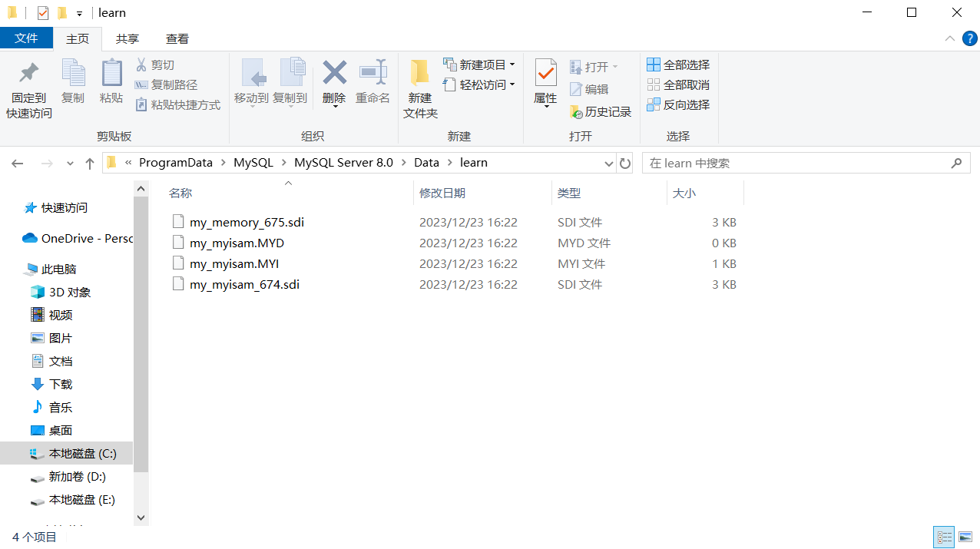
Task: Switch to details view layout icon
Action: pos(944,537)
